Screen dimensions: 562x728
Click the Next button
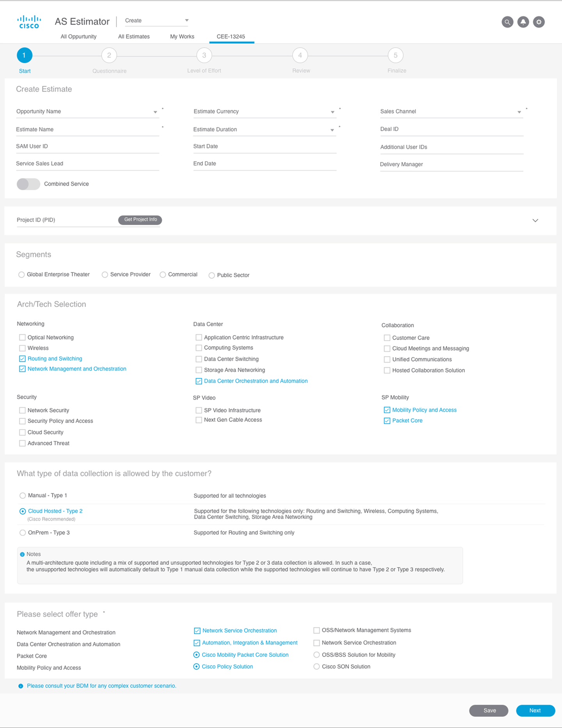535,711
